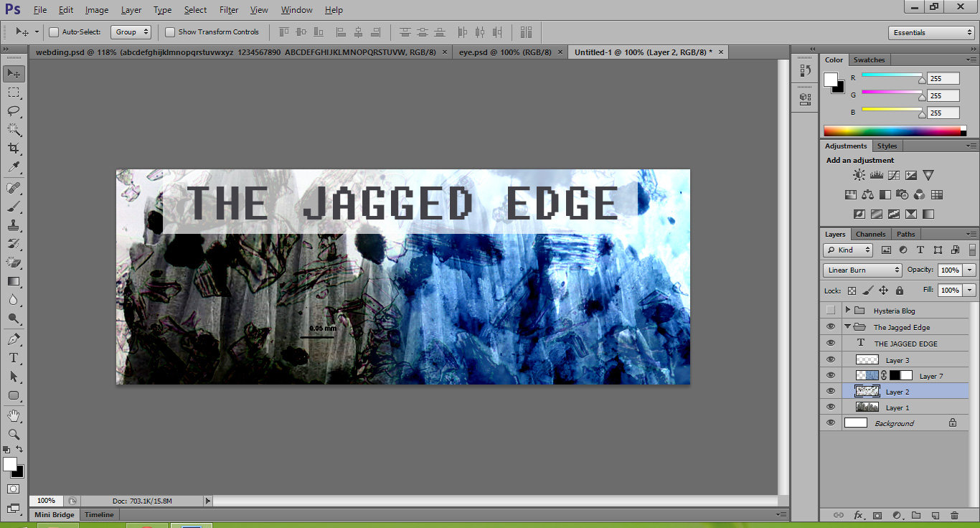
Task: Select the Eraser tool
Action: [14, 263]
